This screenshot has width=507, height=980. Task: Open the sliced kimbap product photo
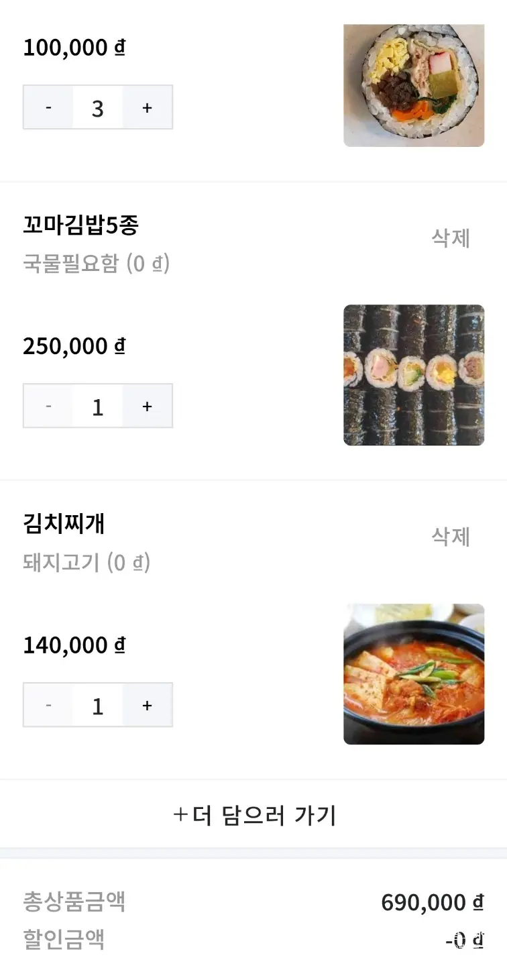point(414,85)
